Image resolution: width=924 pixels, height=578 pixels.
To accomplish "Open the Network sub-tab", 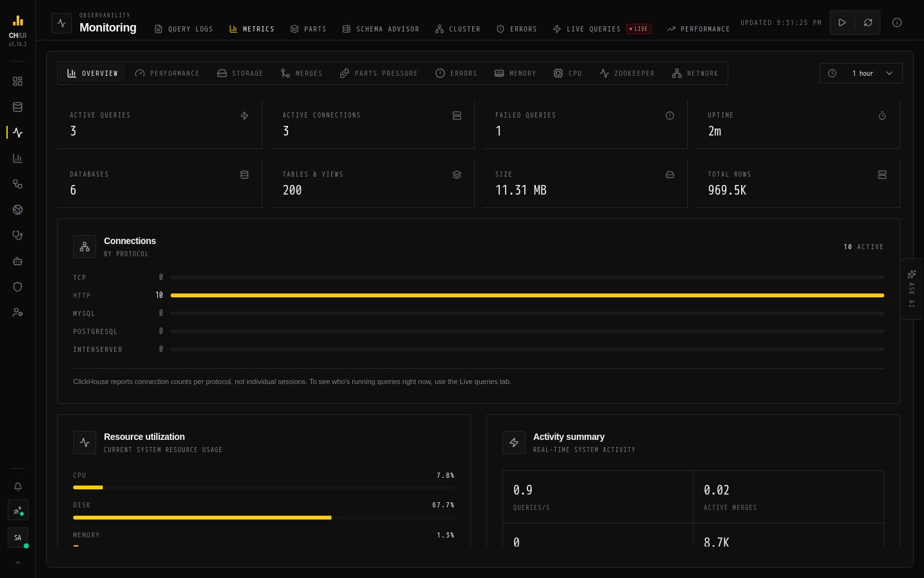I will tap(695, 73).
